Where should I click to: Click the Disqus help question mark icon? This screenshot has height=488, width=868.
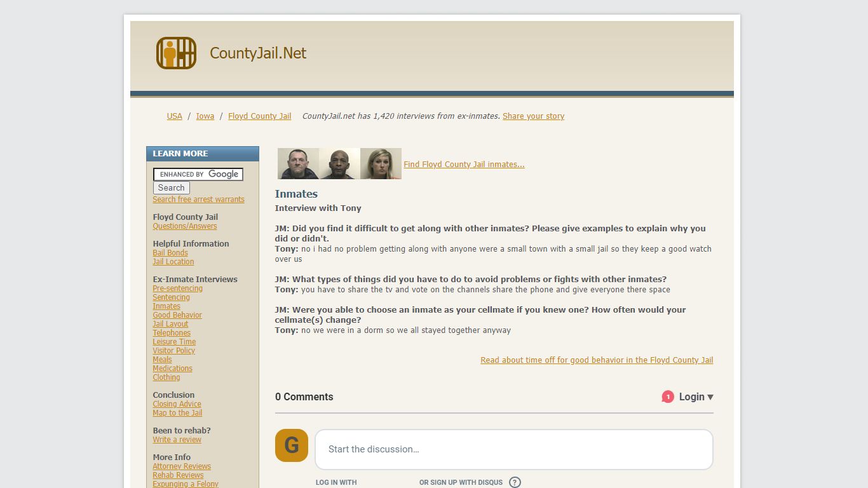(x=515, y=482)
